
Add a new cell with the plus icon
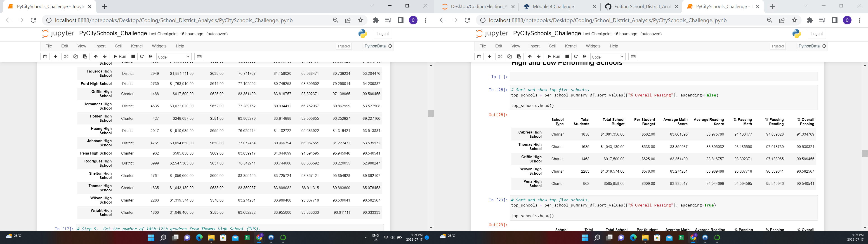pyautogui.click(x=55, y=56)
